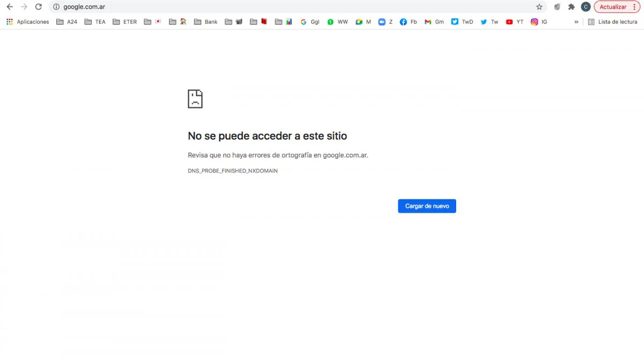Show hidden bookmarks via the overflow chevron
Screen dimensions: 644x362
point(576,21)
